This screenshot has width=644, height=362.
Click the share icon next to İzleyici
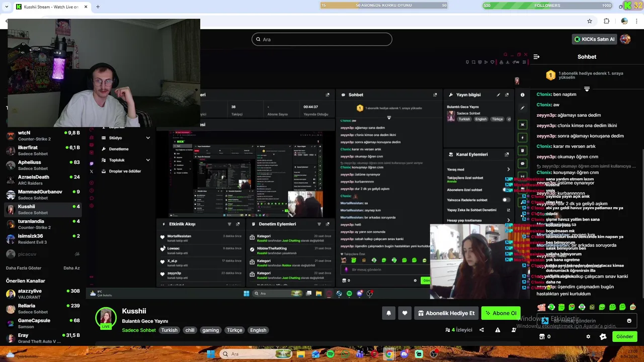pyautogui.click(x=481, y=330)
